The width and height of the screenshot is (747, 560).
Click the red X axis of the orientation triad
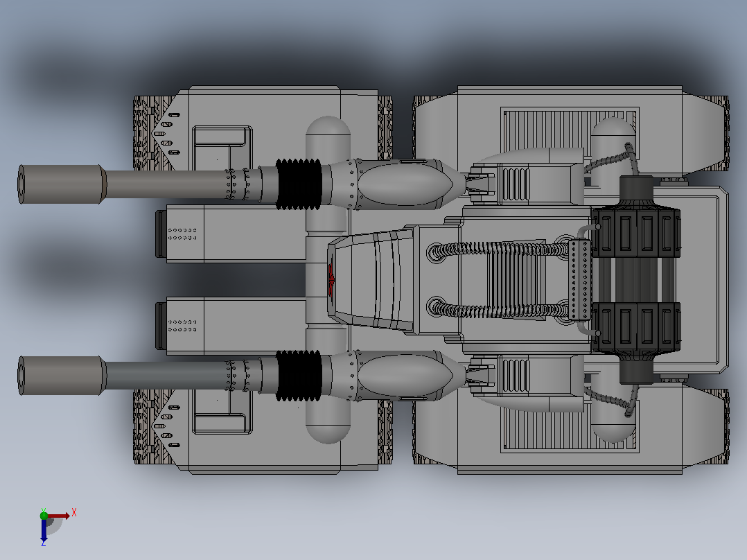[58, 516]
